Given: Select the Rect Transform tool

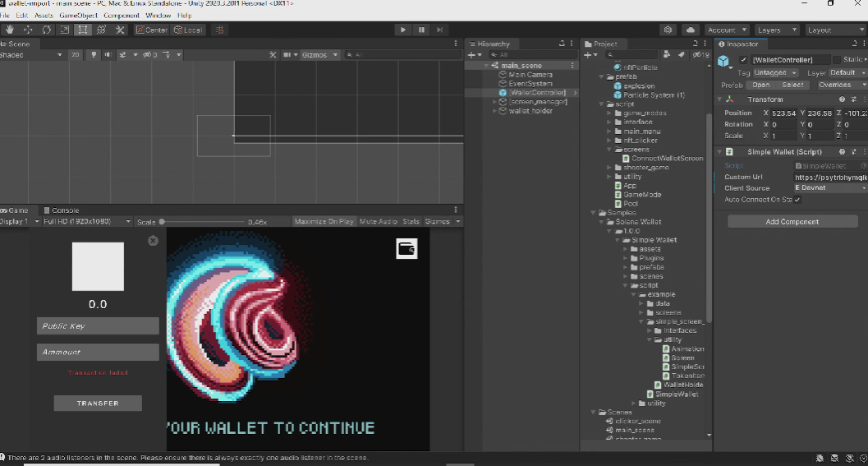Looking at the screenshot, I should coord(83,30).
